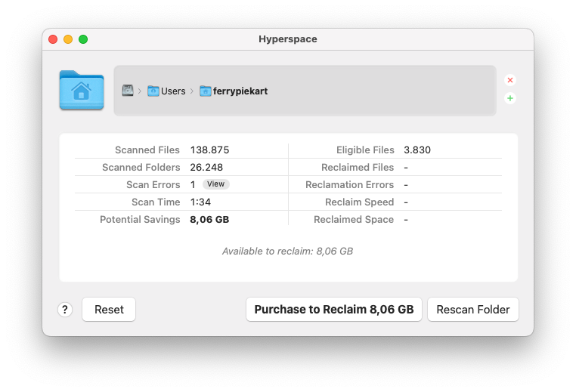Click Scanned Folders value 26.248
Viewport: 576px width, 392px height.
pyautogui.click(x=206, y=167)
